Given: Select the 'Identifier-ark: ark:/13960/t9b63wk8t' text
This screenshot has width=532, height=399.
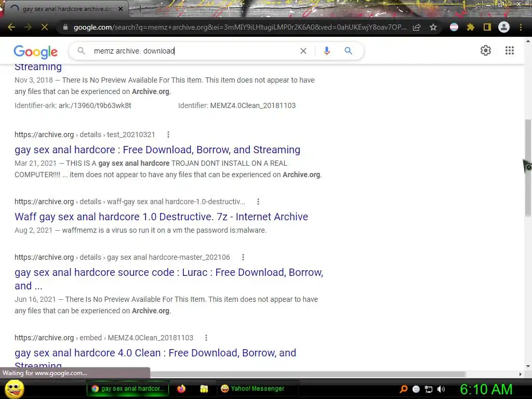Looking at the screenshot, I should (73, 105).
